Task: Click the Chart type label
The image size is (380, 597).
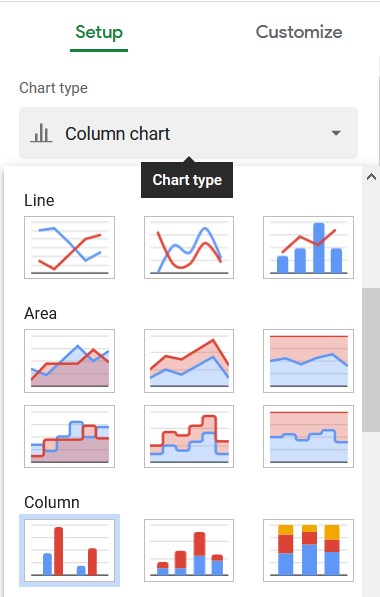Action: tap(53, 88)
